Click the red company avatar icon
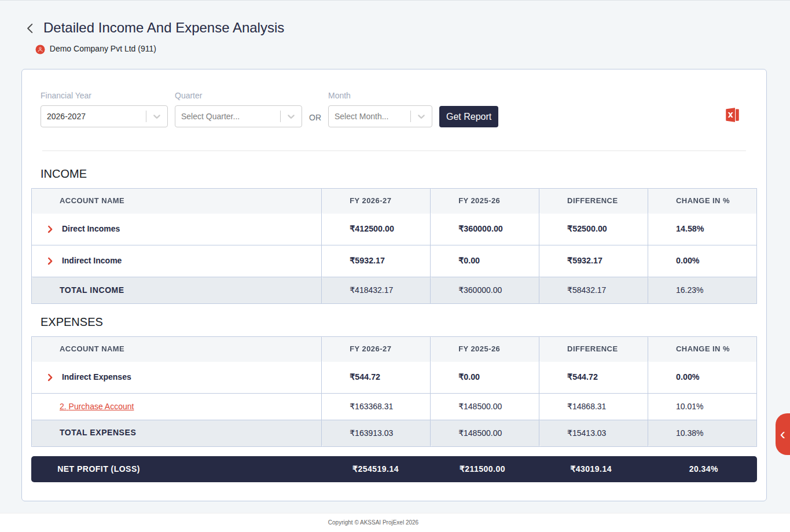Viewport: 790px width, 532px height. tap(40, 49)
